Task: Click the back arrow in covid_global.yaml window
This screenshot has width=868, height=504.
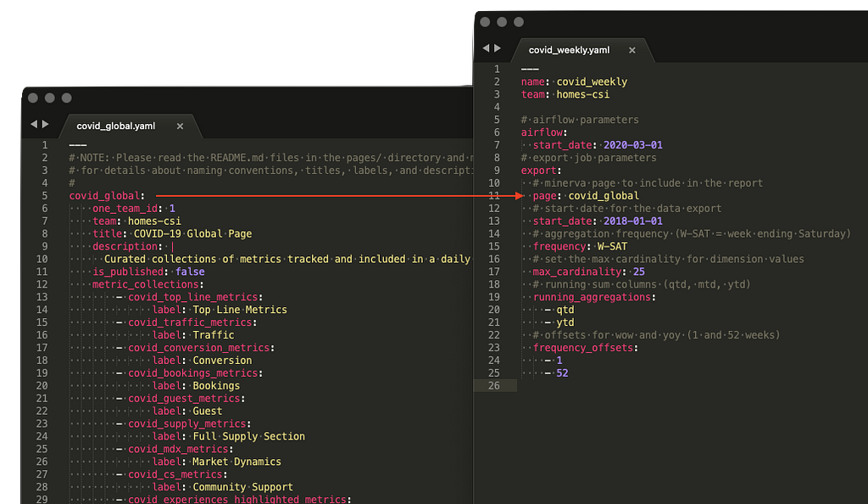Action: click(34, 124)
